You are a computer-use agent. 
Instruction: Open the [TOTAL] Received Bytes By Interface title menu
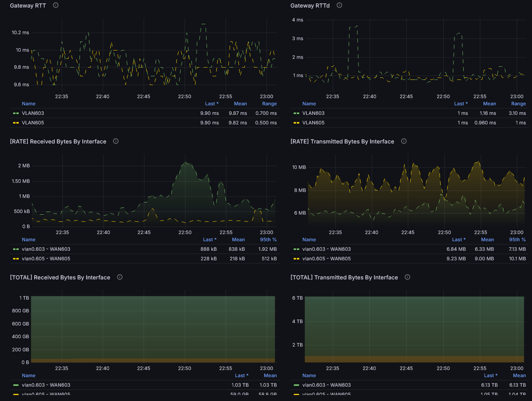tap(60, 277)
